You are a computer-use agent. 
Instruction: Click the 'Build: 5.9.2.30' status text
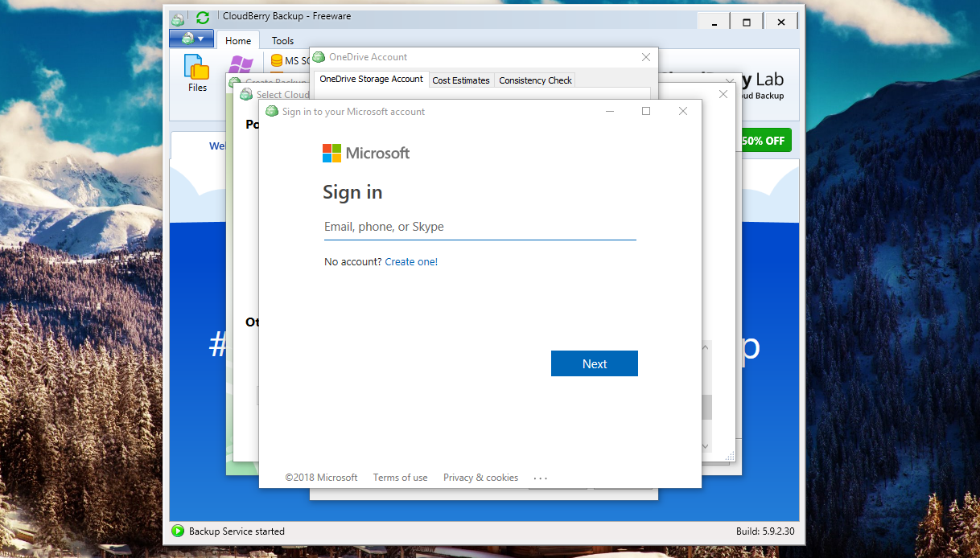[765, 531]
